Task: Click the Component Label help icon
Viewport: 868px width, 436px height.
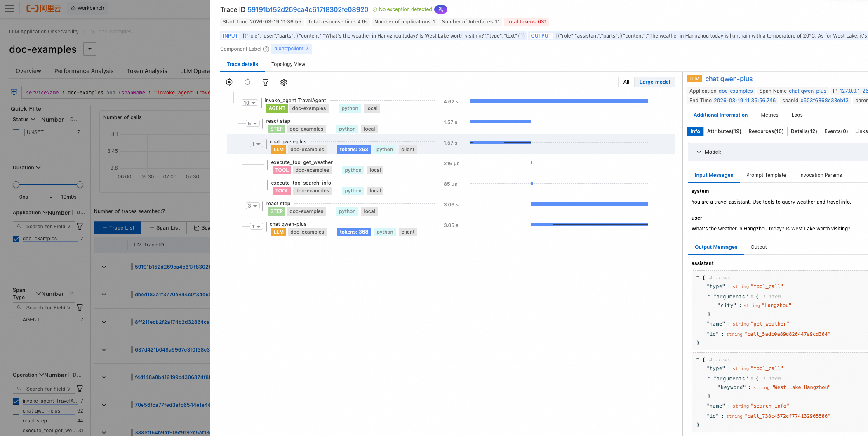Action: click(x=266, y=49)
